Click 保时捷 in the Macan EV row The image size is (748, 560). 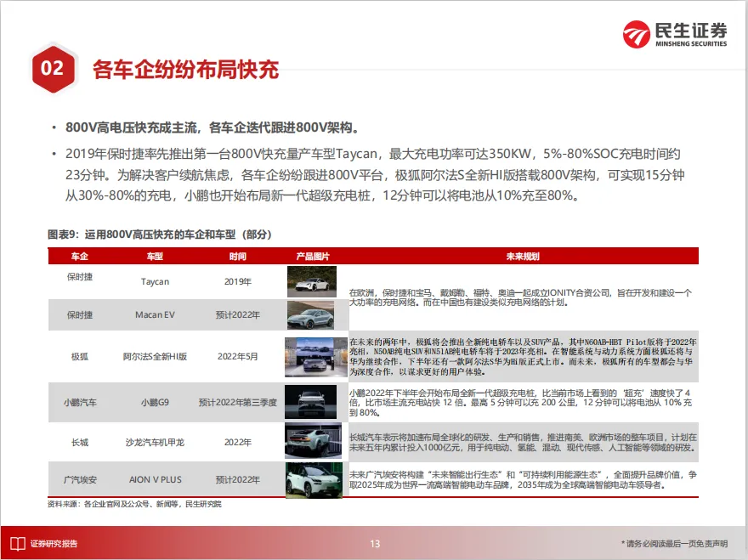coord(80,314)
